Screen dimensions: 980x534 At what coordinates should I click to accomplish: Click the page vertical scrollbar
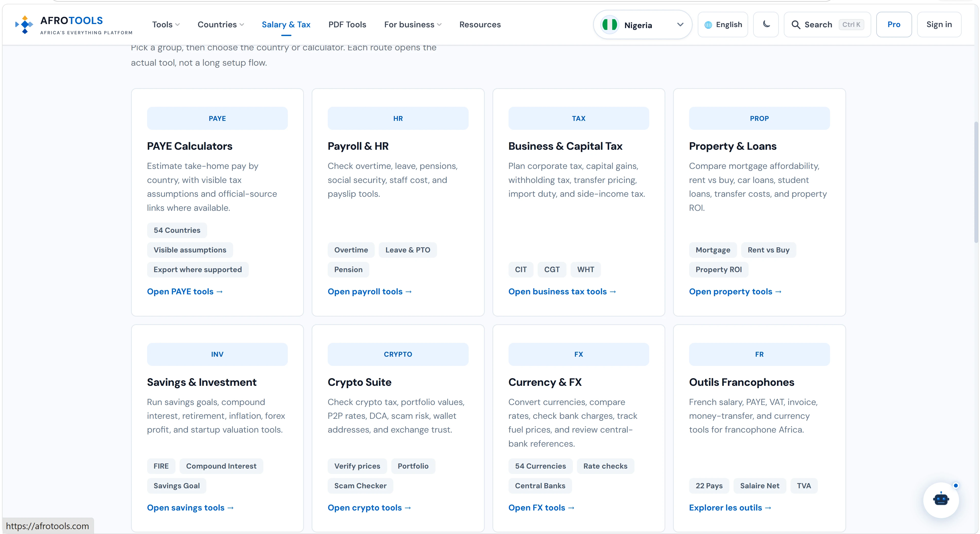976,182
